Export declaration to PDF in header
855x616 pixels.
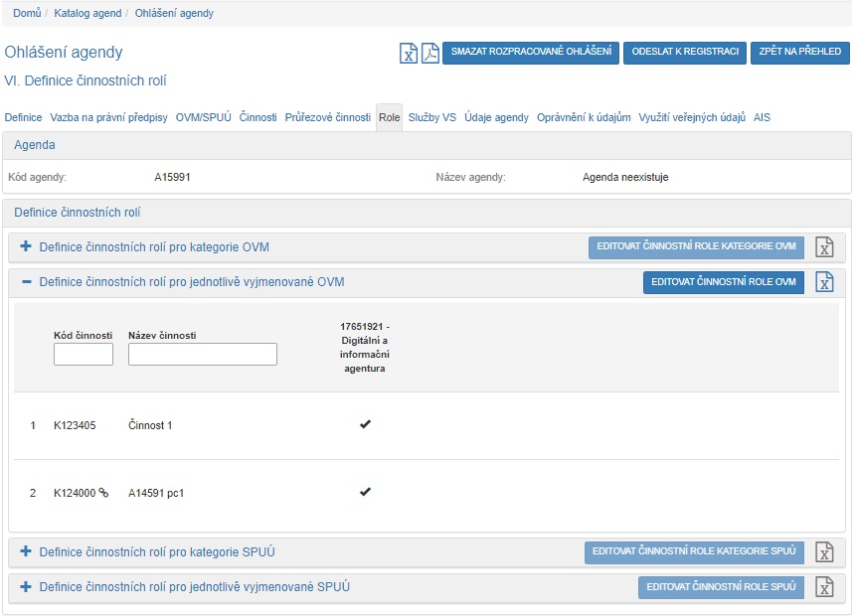(x=429, y=54)
